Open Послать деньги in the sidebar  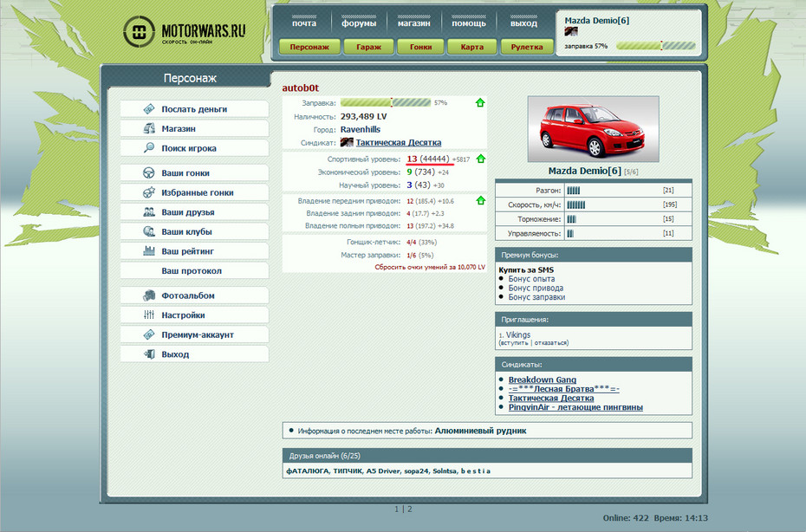click(x=194, y=109)
